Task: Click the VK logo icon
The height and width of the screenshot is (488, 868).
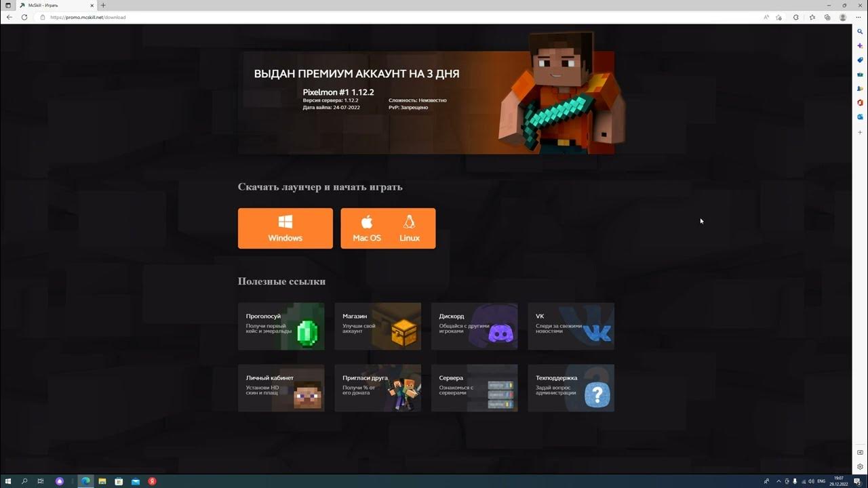Action: click(597, 332)
